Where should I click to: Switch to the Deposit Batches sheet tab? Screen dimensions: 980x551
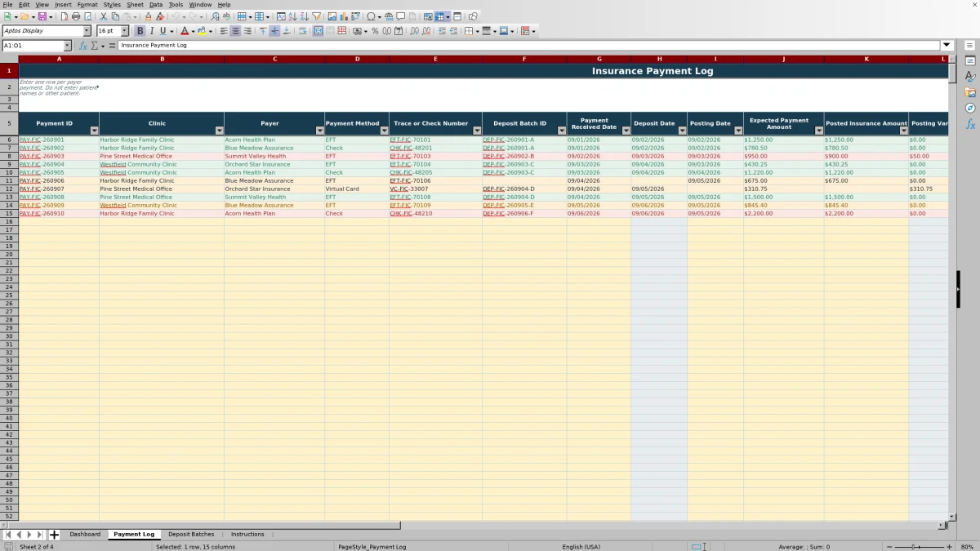[191, 535]
